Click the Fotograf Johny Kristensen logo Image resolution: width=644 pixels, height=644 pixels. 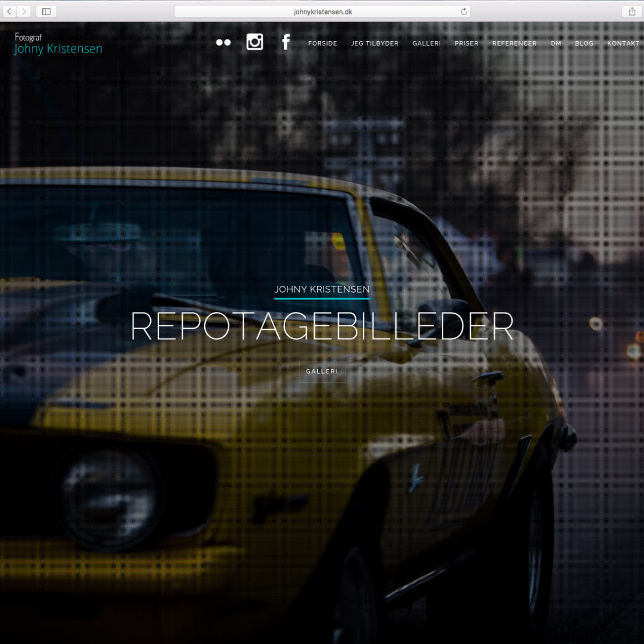pos(58,44)
